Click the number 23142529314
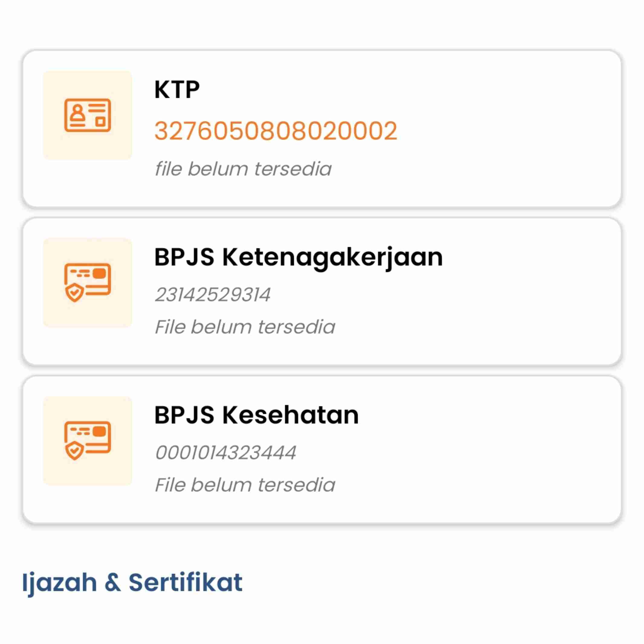 pyautogui.click(x=213, y=295)
